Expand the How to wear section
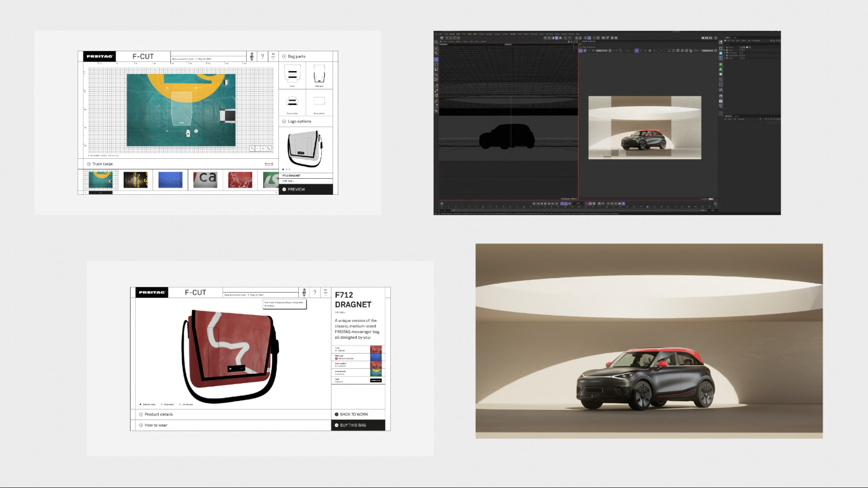The width and height of the screenshot is (868, 488). (156, 425)
